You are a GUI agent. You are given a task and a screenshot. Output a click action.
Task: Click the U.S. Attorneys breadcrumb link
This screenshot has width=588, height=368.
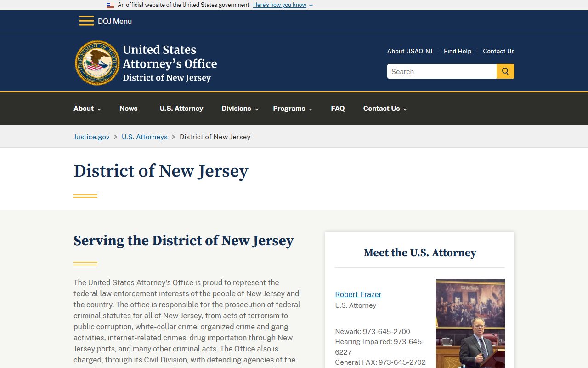145,137
